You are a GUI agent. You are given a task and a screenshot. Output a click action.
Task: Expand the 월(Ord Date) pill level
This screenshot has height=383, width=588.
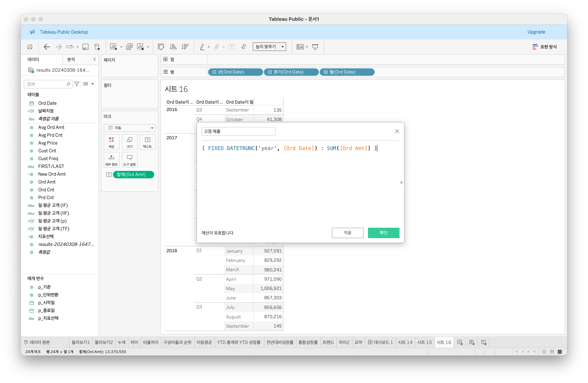click(326, 72)
